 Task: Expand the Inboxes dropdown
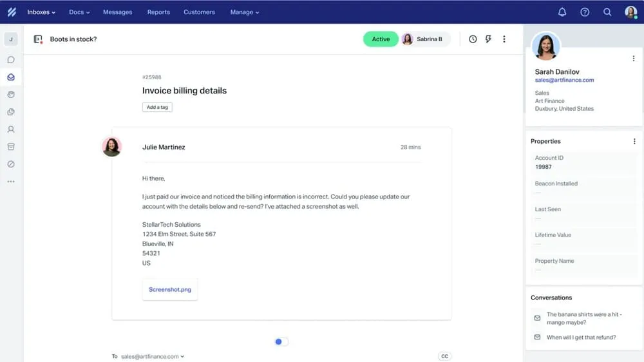click(41, 12)
